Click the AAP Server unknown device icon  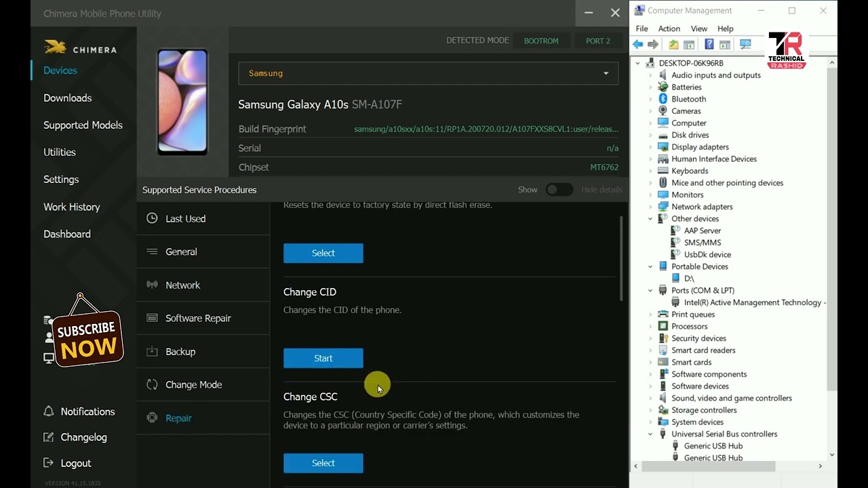(x=675, y=230)
